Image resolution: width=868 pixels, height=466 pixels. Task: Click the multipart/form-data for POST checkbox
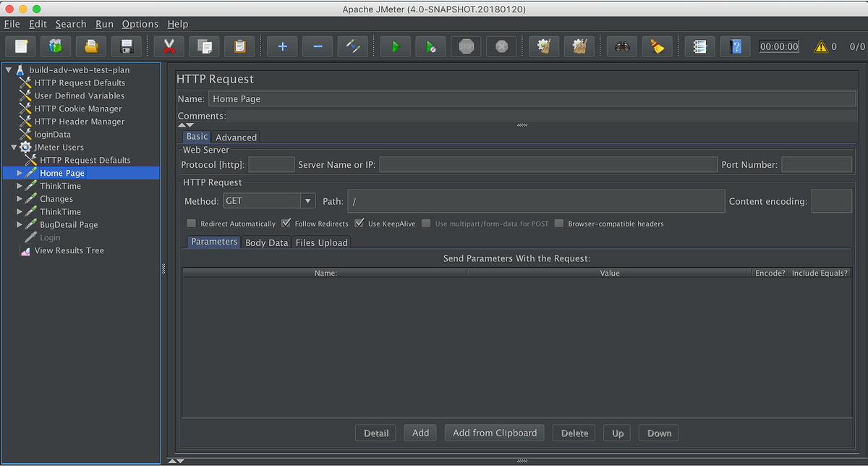point(427,224)
